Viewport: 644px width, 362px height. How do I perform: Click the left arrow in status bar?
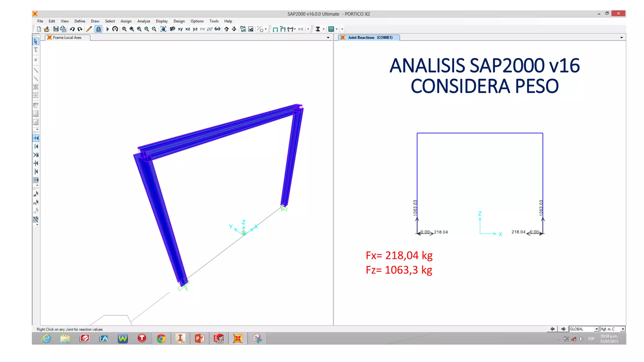pos(552,329)
